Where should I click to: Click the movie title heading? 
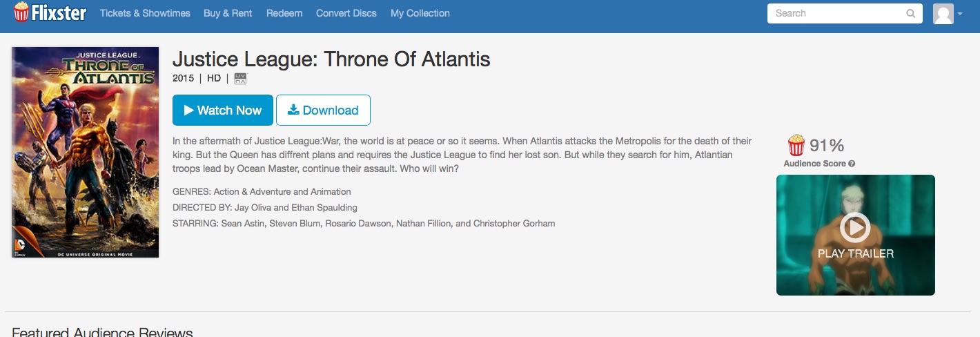pos(331,59)
